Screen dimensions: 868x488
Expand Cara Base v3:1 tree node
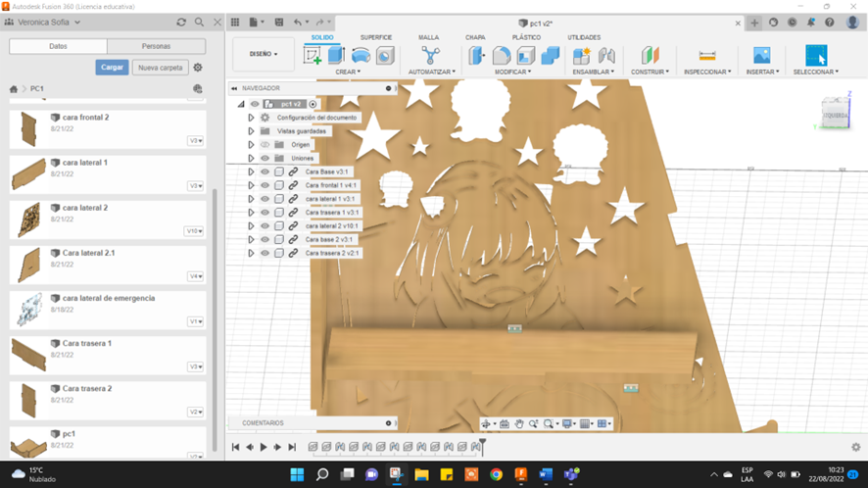coord(251,171)
